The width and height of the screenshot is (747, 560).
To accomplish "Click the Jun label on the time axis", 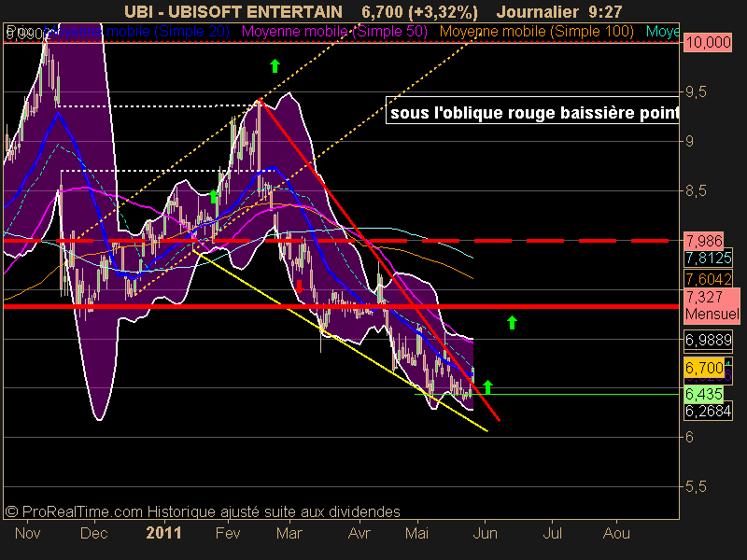I will coord(485,533).
